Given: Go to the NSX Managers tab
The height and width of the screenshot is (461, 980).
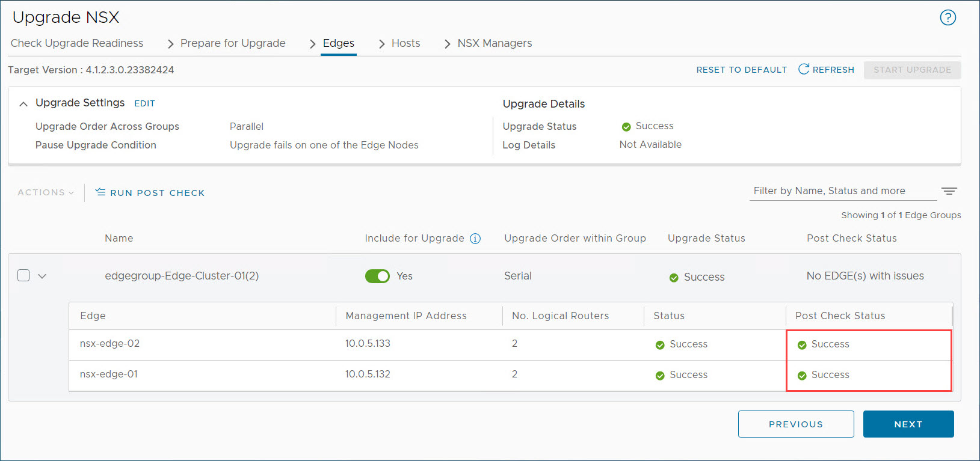Looking at the screenshot, I should coord(495,43).
